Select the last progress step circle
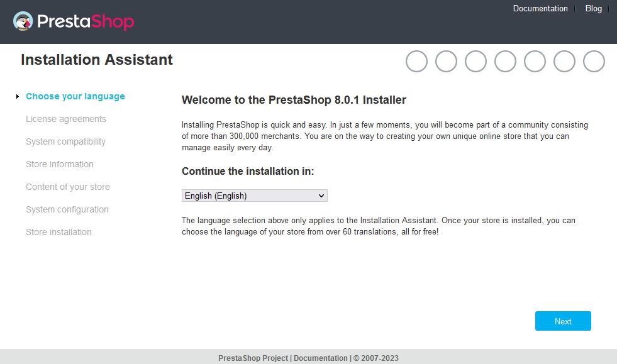Viewport: 617px width, 364px height. click(594, 61)
